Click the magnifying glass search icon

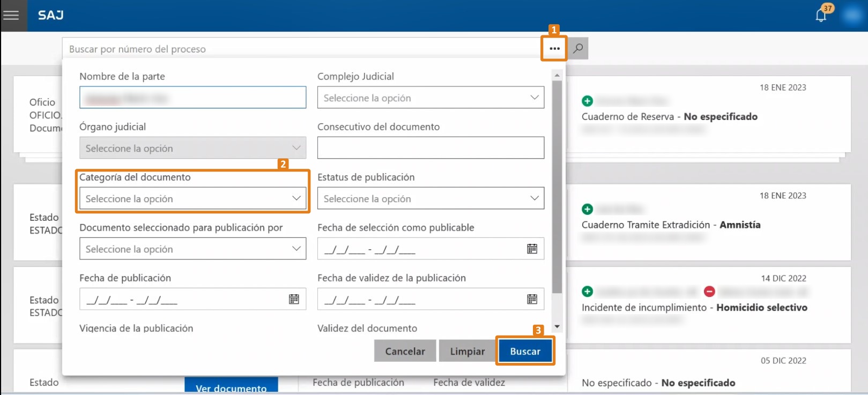point(578,49)
